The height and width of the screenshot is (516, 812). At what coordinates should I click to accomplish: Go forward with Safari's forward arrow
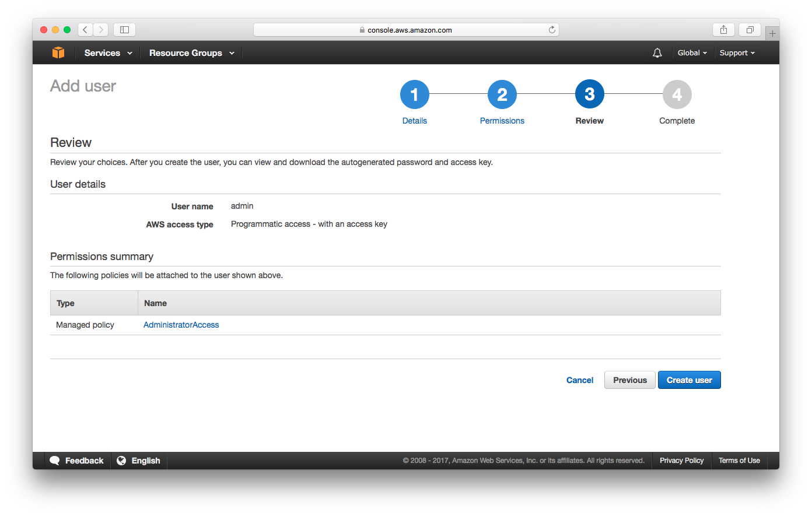pos(101,30)
